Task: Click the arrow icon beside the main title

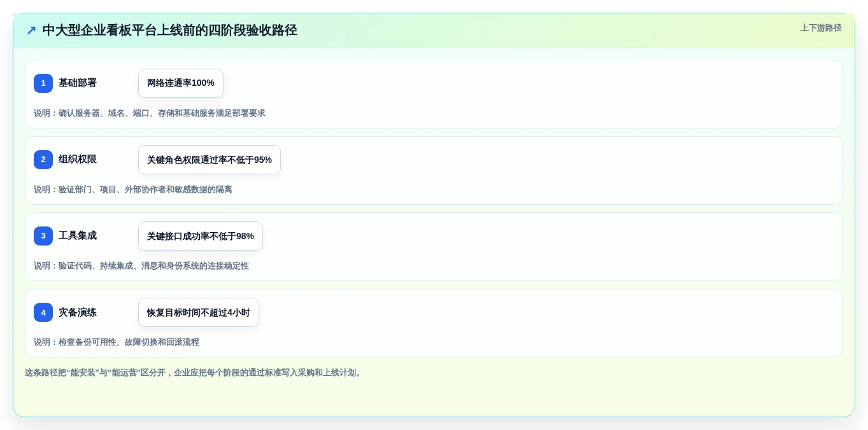Action: click(x=31, y=30)
